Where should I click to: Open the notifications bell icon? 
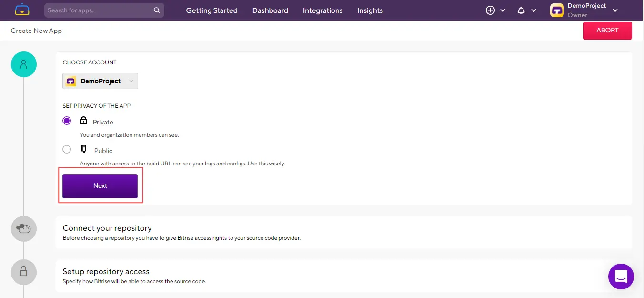(x=521, y=10)
